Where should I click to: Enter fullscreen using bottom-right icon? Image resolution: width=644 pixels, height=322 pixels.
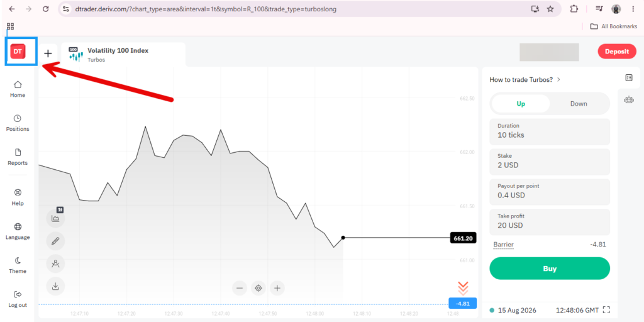pos(606,310)
